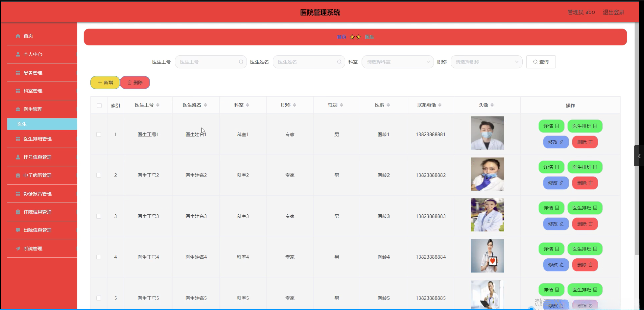The height and width of the screenshot is (310, 644).
Task: Click 退出登录 in the top bar
Action: click(x=614, y=12)
